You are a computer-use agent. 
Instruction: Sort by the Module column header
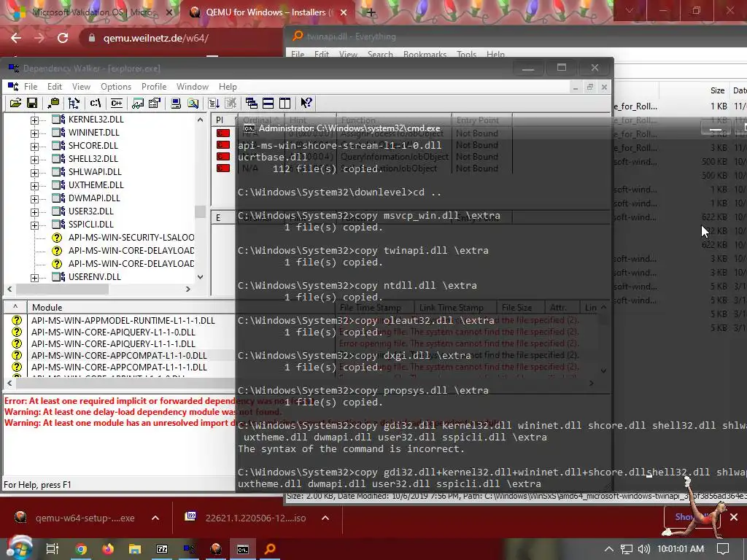click(x=47, y=308)
